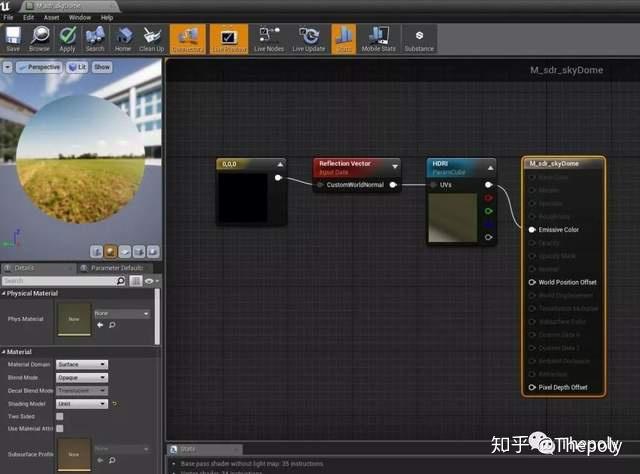Collapse the 0,0,0 node preview
The height and width of the screenshot is (474, 640).
click(280, 165)
